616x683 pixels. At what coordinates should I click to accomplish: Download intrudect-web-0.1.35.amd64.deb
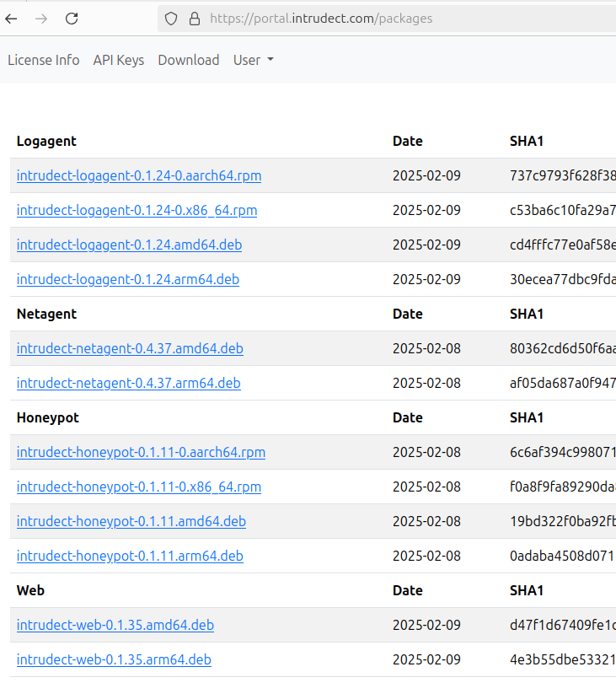(115, 625)
